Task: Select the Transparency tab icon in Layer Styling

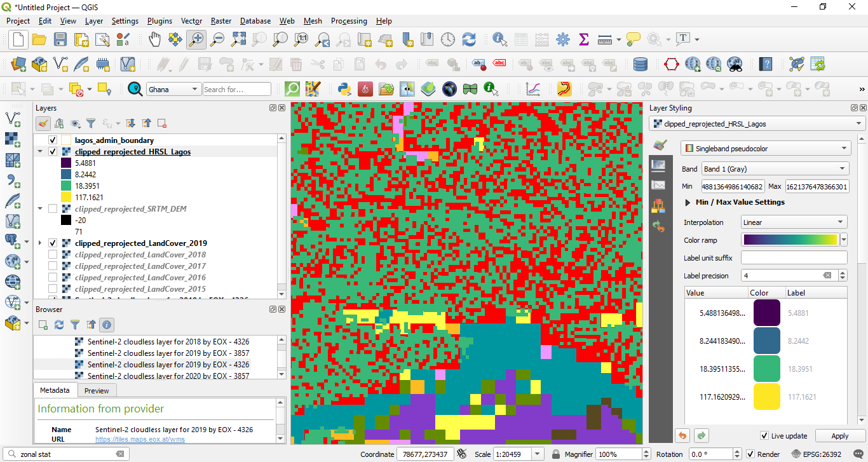Action: click(x=658, y=166)
